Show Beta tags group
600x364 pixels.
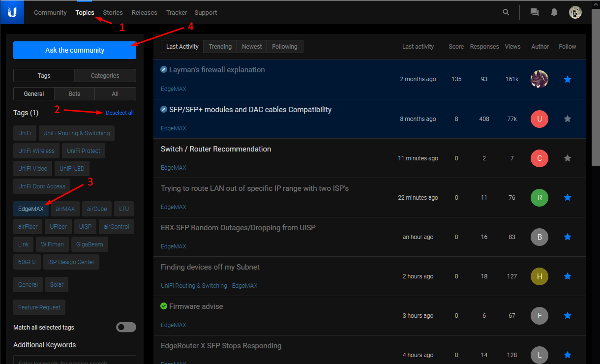pyautogui.click(x=74, y=94)
